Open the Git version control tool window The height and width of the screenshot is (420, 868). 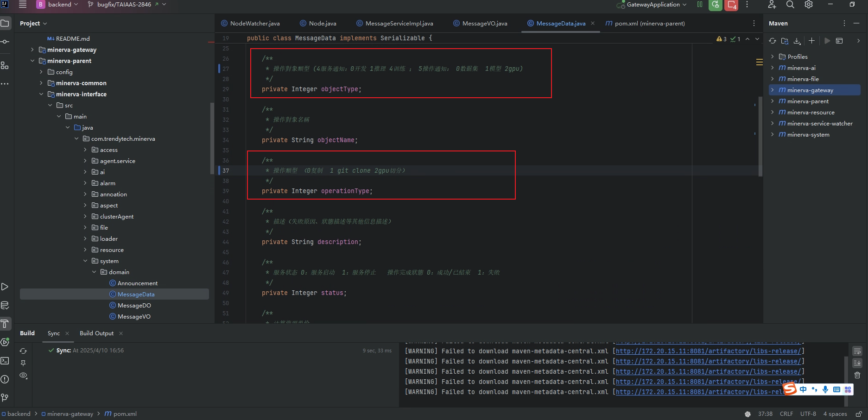click(5, 398)
